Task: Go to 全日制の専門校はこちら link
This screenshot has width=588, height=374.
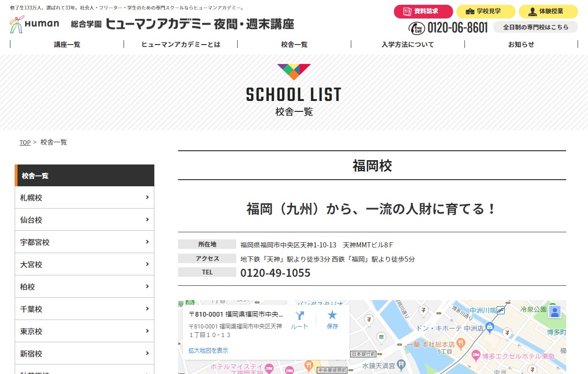Action: pyautogui.click(x=535, y=27)
